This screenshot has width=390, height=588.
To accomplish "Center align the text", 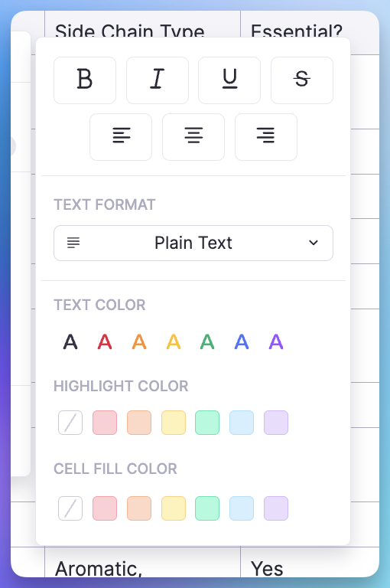I will tap(193, 137).
